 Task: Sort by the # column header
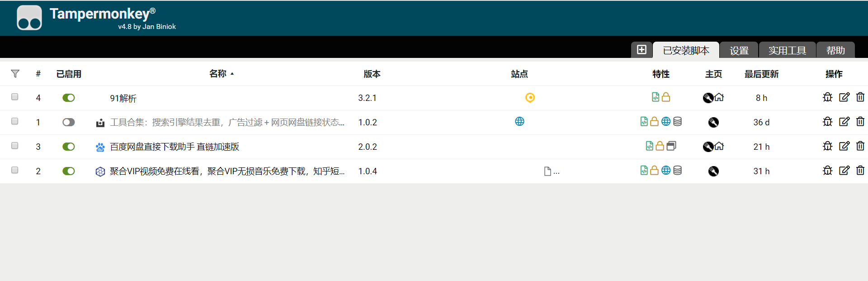(x=38, y=74)
